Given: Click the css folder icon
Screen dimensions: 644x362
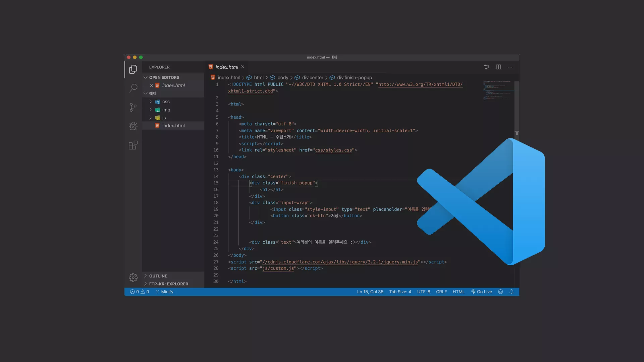Looking at the screenshot, I should click(x=157, y=102).
